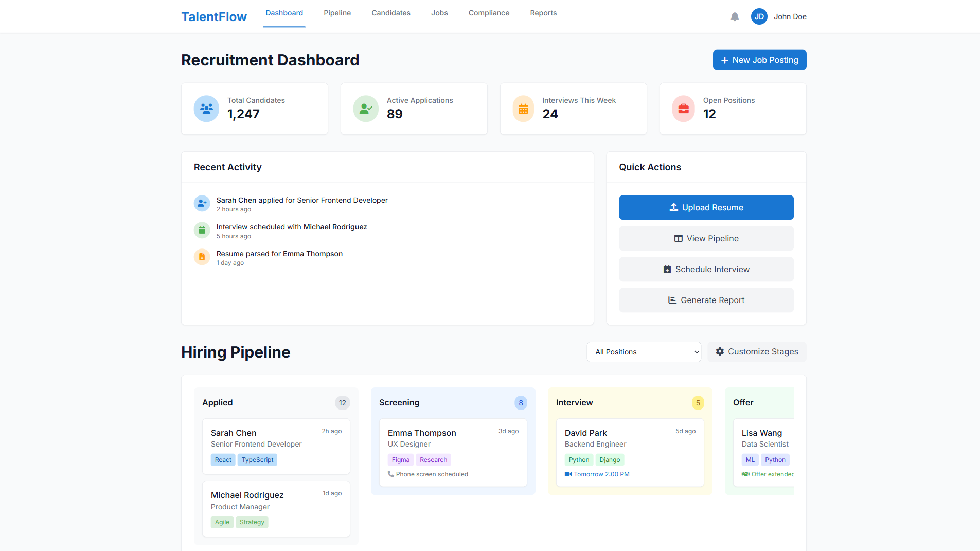Click the video camera icon on David Park's card
This screenshot has width=980, height=551.
567,474
